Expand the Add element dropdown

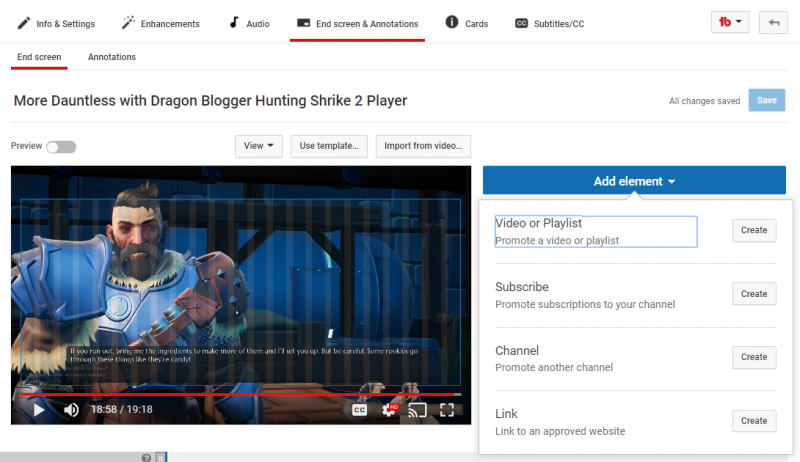point(634,181)
